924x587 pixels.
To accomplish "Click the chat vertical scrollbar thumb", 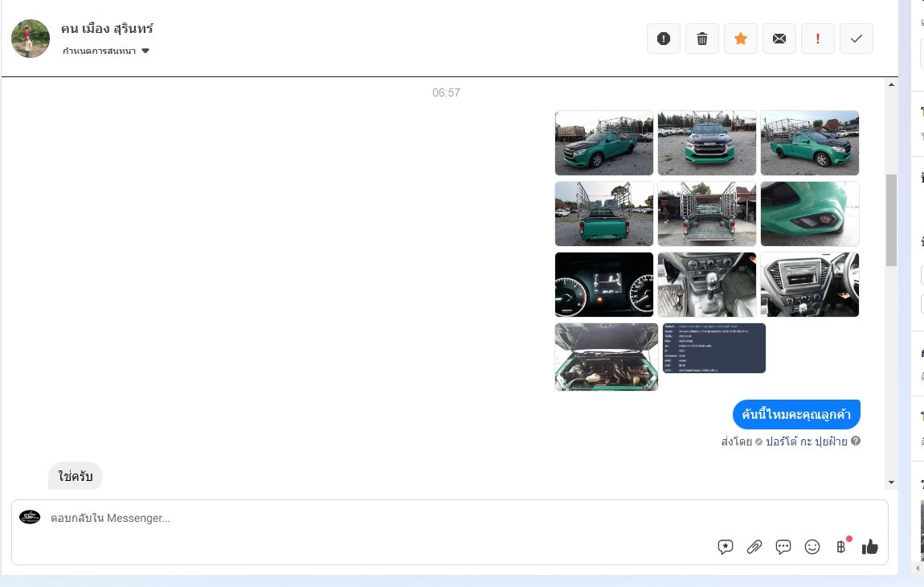I will (x=891, y=220).
